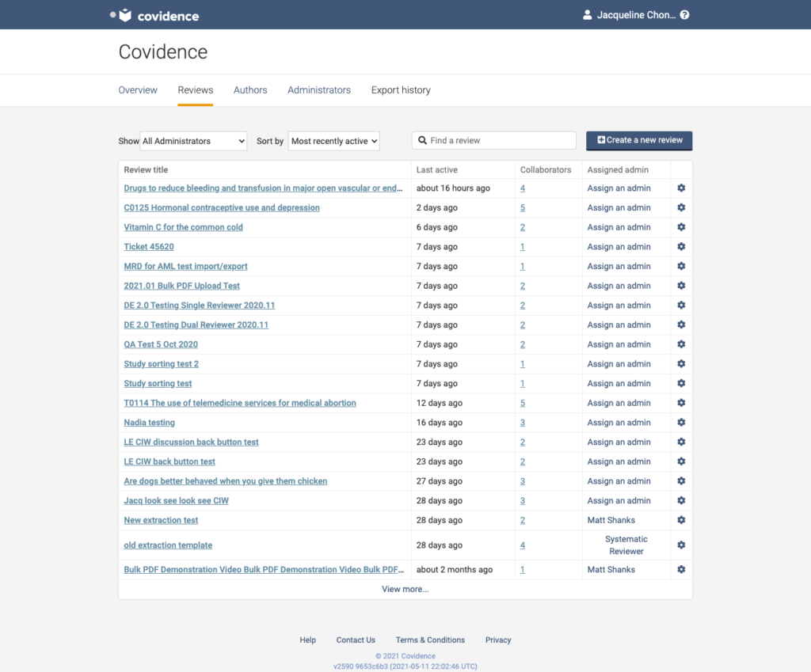This screenshot has height=672, width=811.
Task: Click collaborator count 4 for the Drugs to reduce bleeding review
Action: coord(523,188)
